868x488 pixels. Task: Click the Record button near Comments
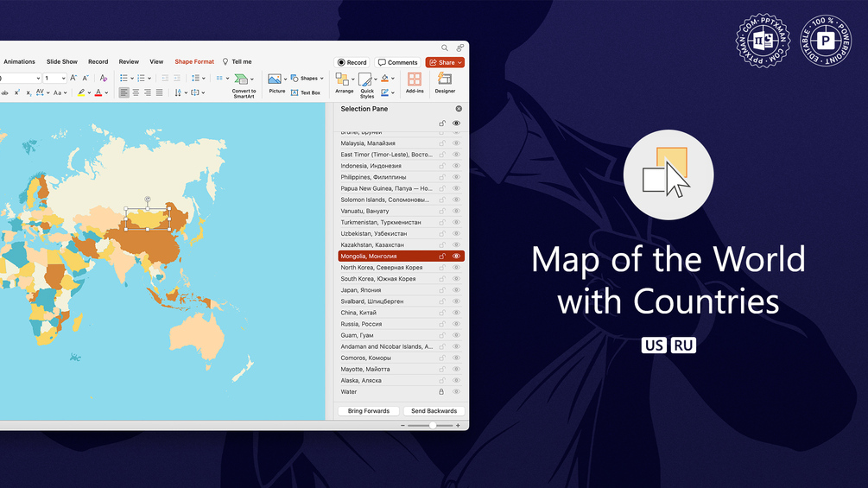[352, 62]
